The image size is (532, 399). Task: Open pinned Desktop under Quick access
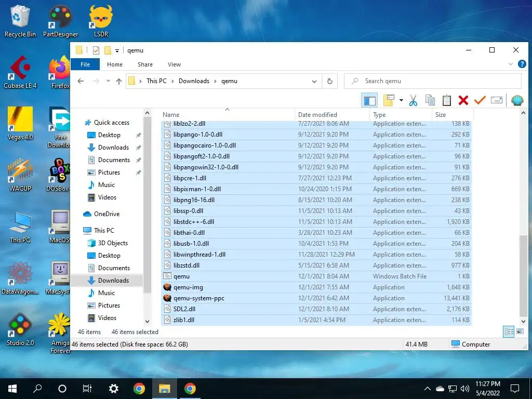pyautogui.click(x=109, y=135)
